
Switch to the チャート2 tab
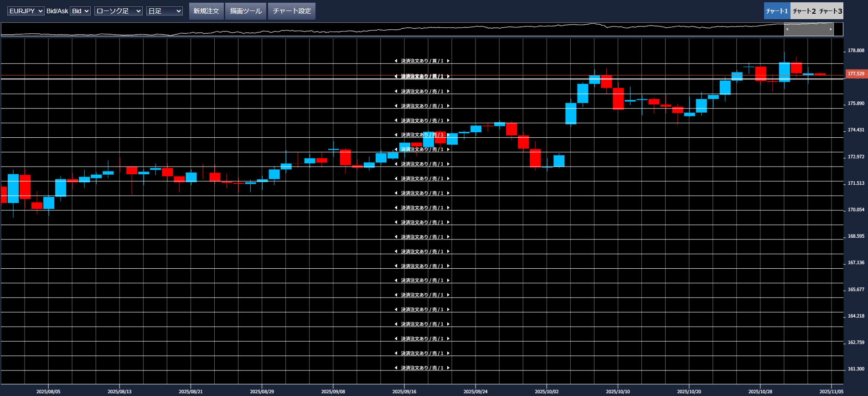point(804,11)
